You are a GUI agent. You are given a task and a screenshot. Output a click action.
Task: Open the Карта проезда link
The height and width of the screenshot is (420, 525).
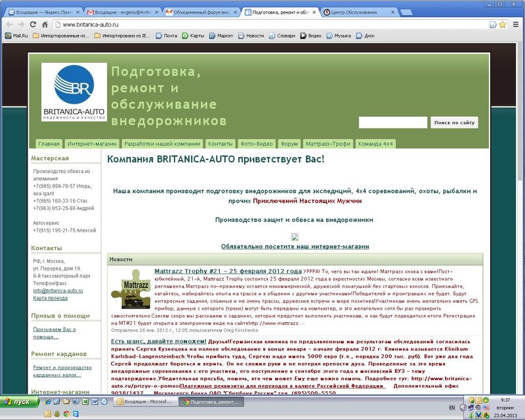[51, 298]
